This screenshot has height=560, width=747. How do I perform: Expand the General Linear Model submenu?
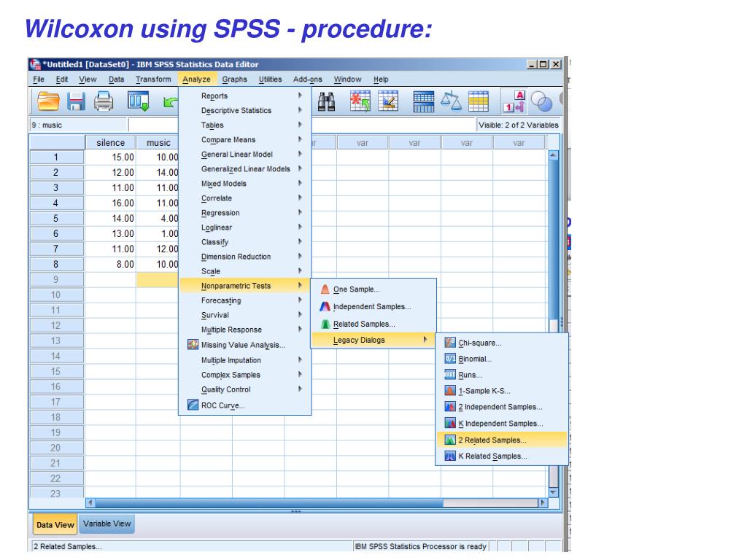(x=245, y=155)
